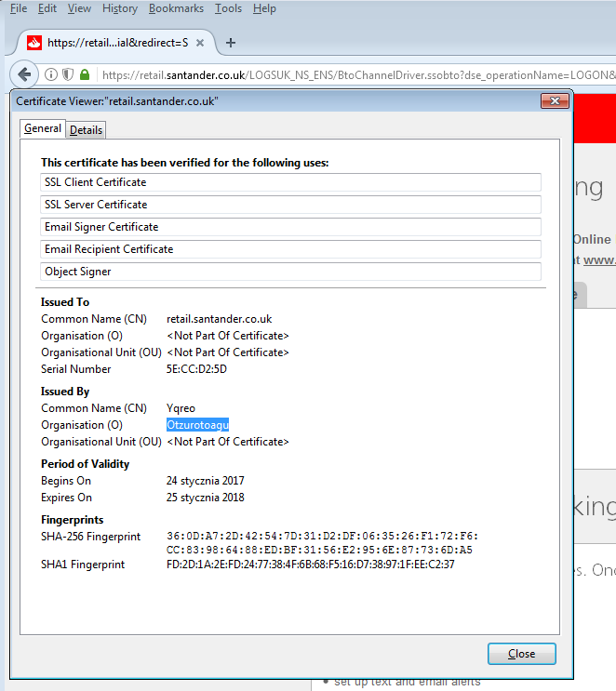This screenshot has width=616, height=691.
Task: Open the Edit menu
Action: pyautogui.click(x=47, y=8)
